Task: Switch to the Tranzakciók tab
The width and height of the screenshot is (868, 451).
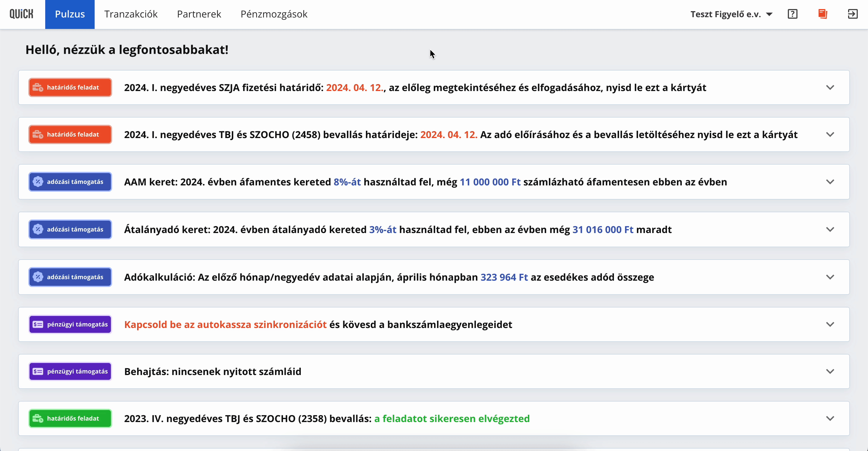Action: [131, 14]
